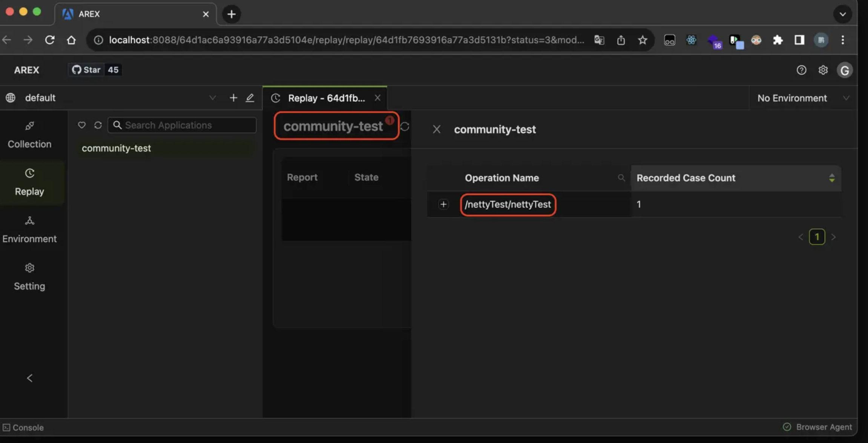Click the GitHub Star button
868x443 pixels.
(86, 70)
